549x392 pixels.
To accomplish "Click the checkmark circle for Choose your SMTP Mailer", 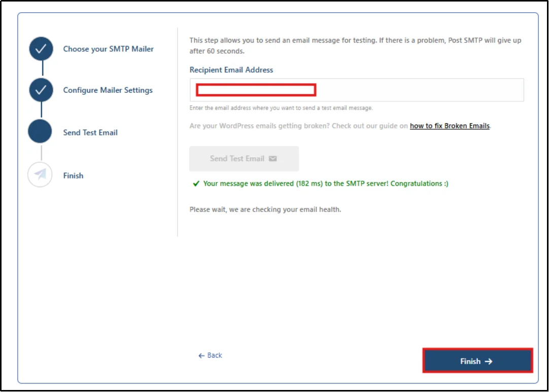I will (x=41, y=49).
